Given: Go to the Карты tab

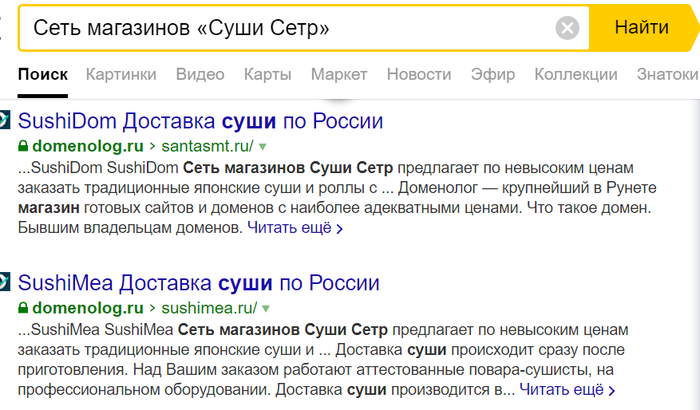Looking at the screenshot, I should click(x=267, y=74).
